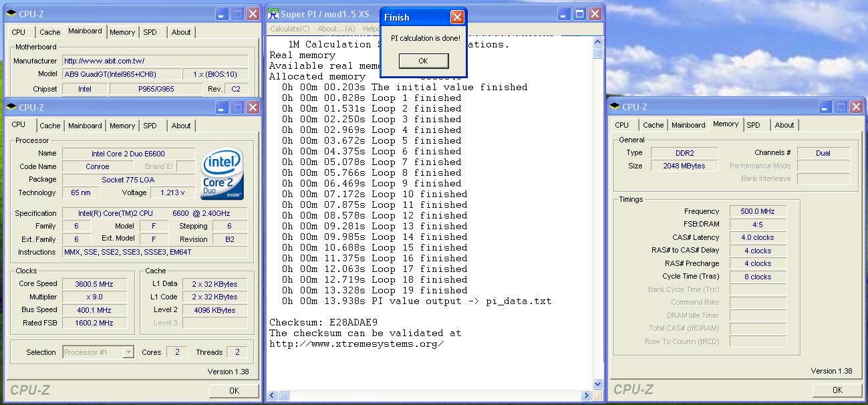This screenshot has height=405, width=868.
Task: Click the Level 2 cache 4096 KBytes field
Action: 214,310
